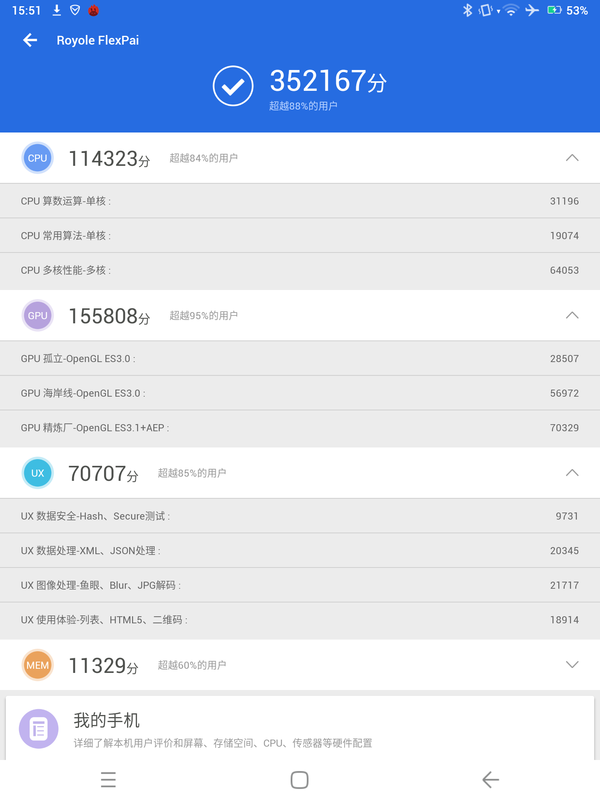This screenshot has width=600, height=800.
Task: Tap the 53% battery percentage
Action: coord(577,10)
